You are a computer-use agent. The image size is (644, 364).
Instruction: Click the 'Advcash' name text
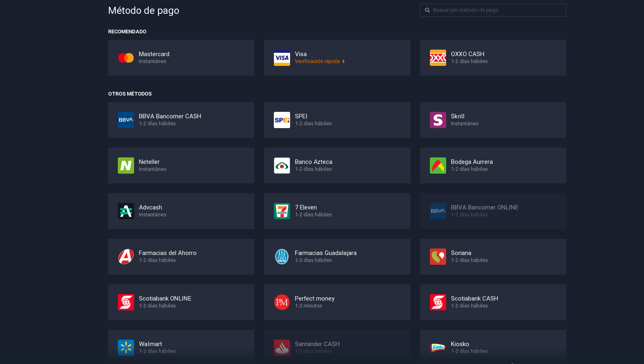150,207
